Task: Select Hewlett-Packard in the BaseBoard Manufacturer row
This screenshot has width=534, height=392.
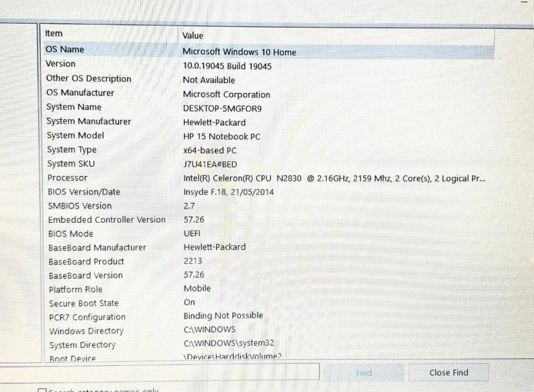Action: click(215, 247)
